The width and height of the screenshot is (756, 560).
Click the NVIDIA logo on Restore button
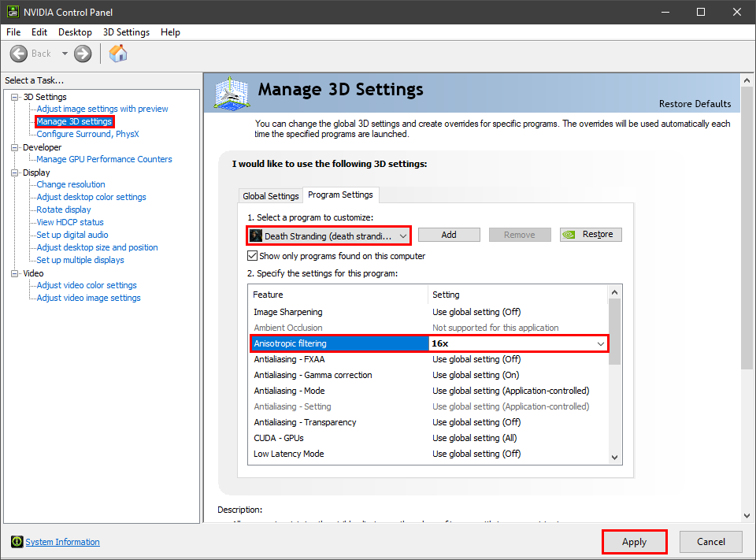click(571, 235)
